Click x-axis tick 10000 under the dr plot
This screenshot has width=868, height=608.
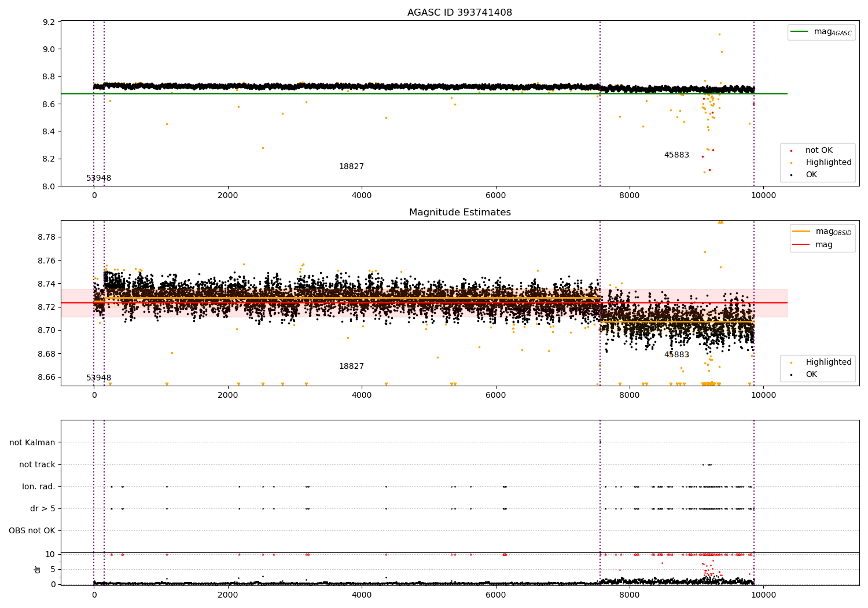pyautogui.click(x=763, y=595)
